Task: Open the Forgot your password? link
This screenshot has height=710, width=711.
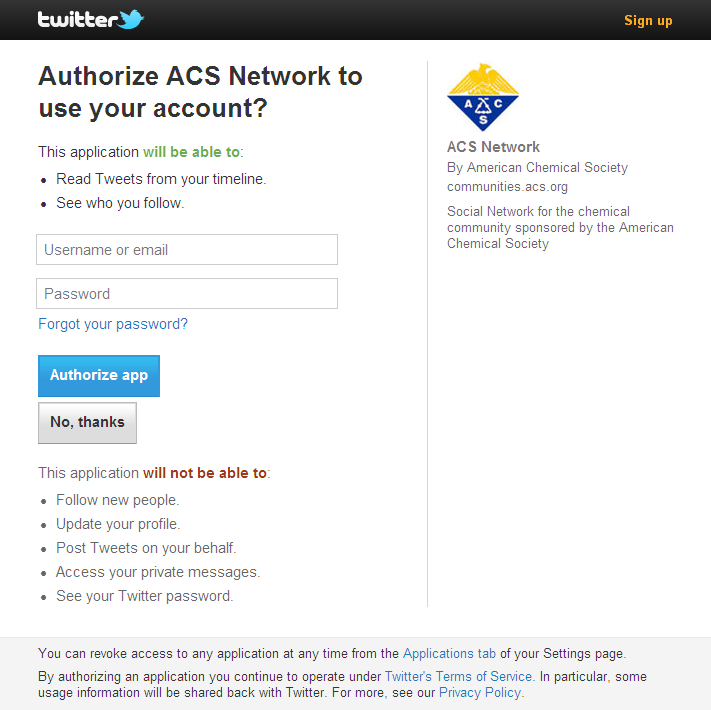Action: (113, 324)
